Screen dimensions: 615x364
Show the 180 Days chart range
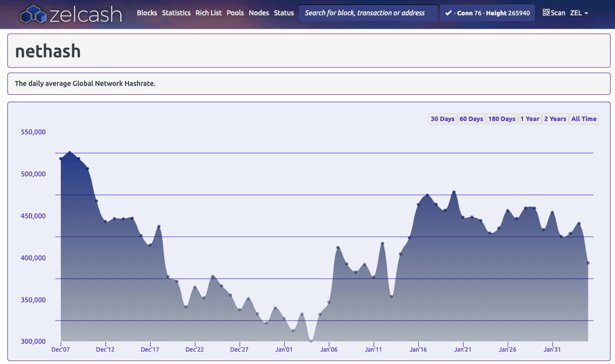502,119
